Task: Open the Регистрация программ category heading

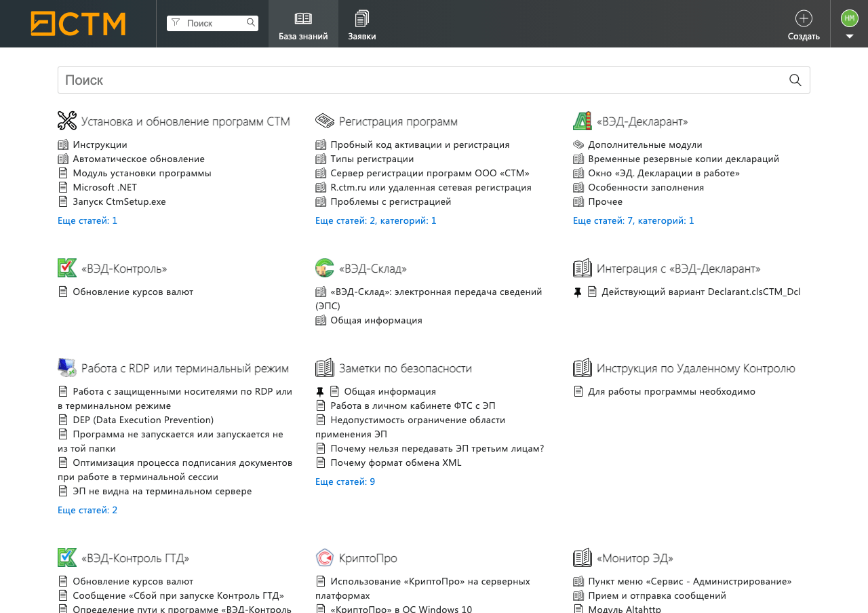Action: coord(398,121)
